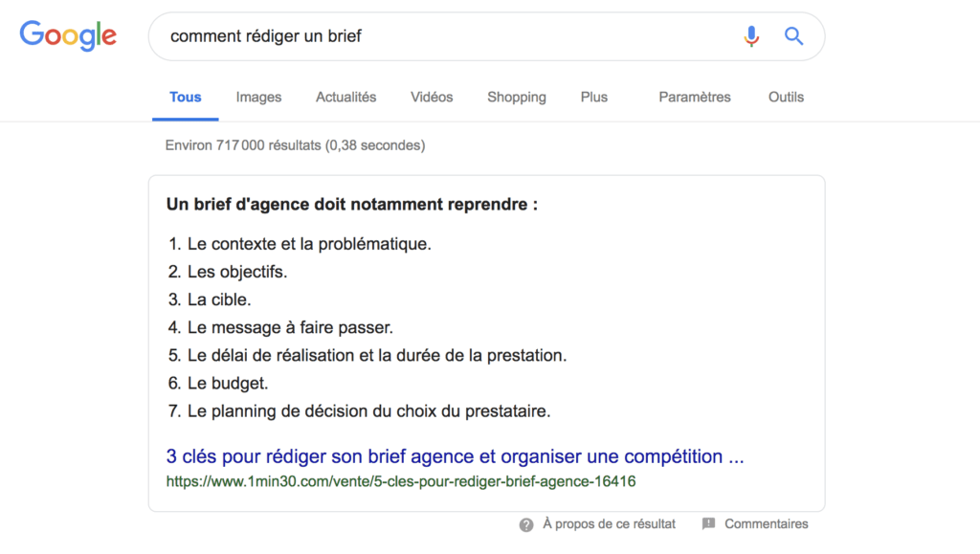Viewport: 980px width, 554px height.
Task: Click the Commentaires feedback link
Action: [x=767, y=524]
